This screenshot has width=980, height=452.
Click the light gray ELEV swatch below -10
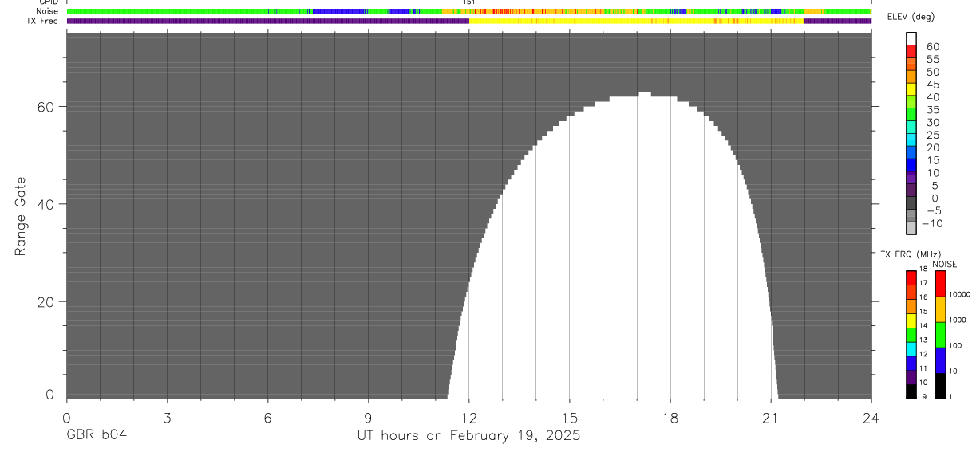(911, 228)
